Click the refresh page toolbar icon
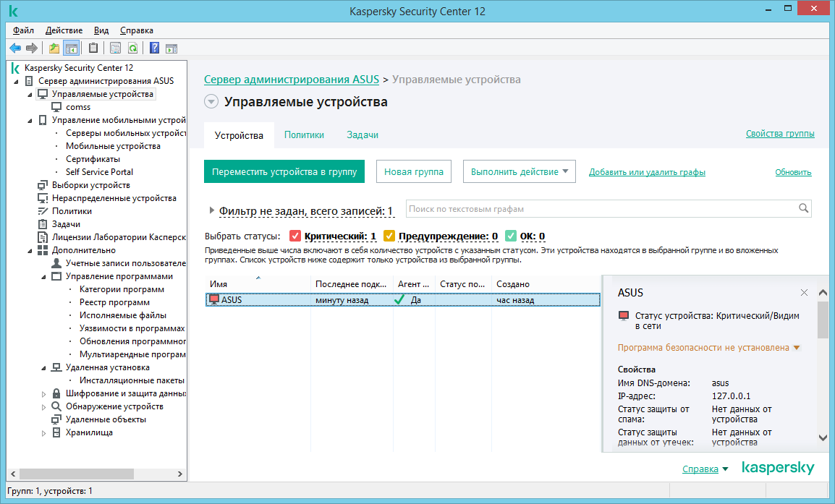This screenshot has height=504, width=835. click(132, 48)
